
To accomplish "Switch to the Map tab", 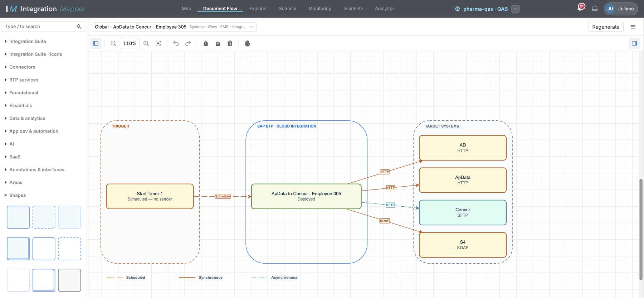I will point(186,9).
